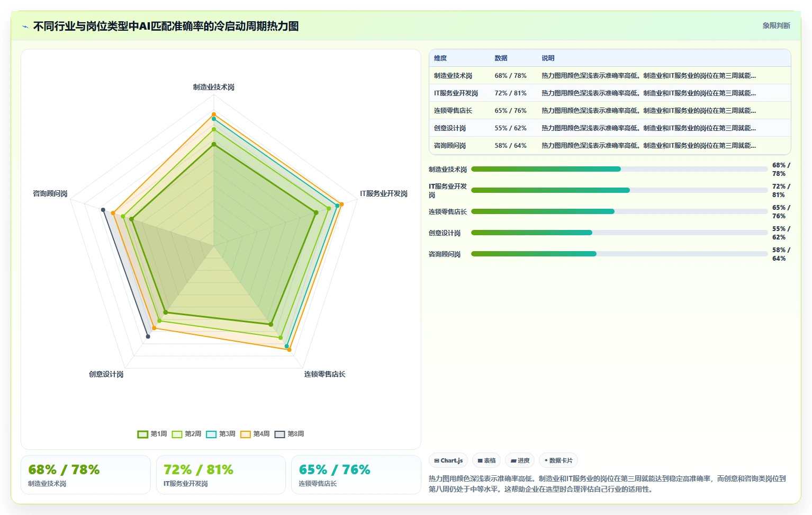Select the 表格 tag chip
The image size is (812, 515).
(x=486, y=460)
